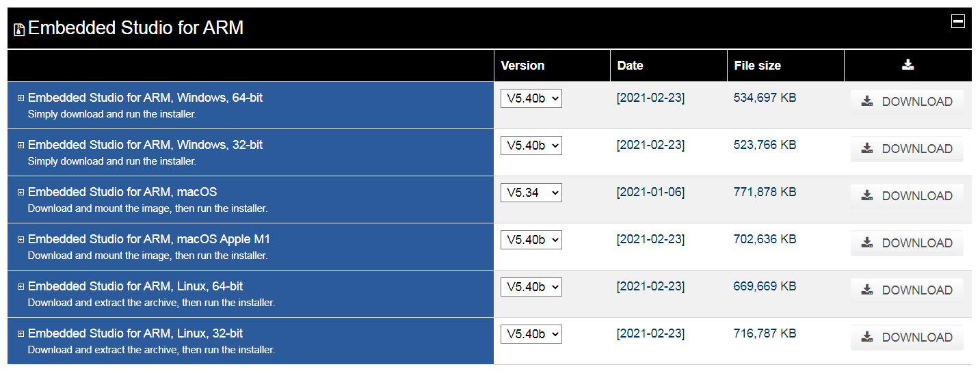This screenshot has width=980, height=371.
Task: Click the download icon in the table header
Action: coord(908,65)
